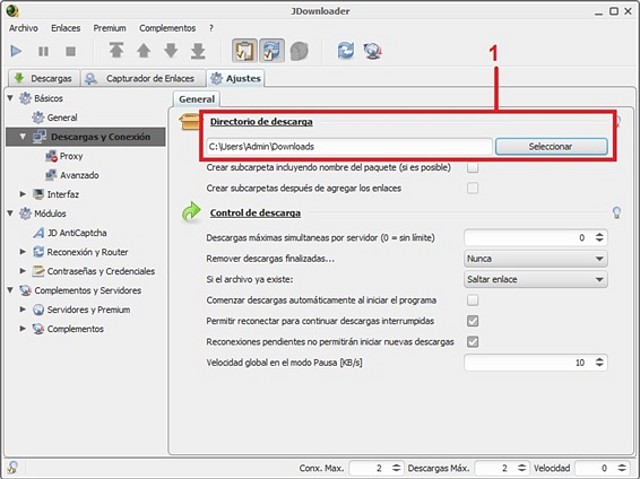Open the Enlaces menu
The image size is (640, 479).
click(66, 28)
